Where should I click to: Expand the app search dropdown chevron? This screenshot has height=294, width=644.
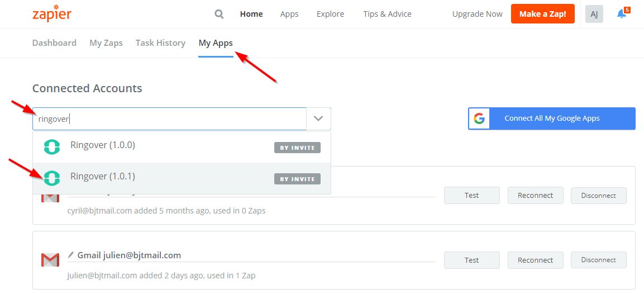tap(318, 119)
